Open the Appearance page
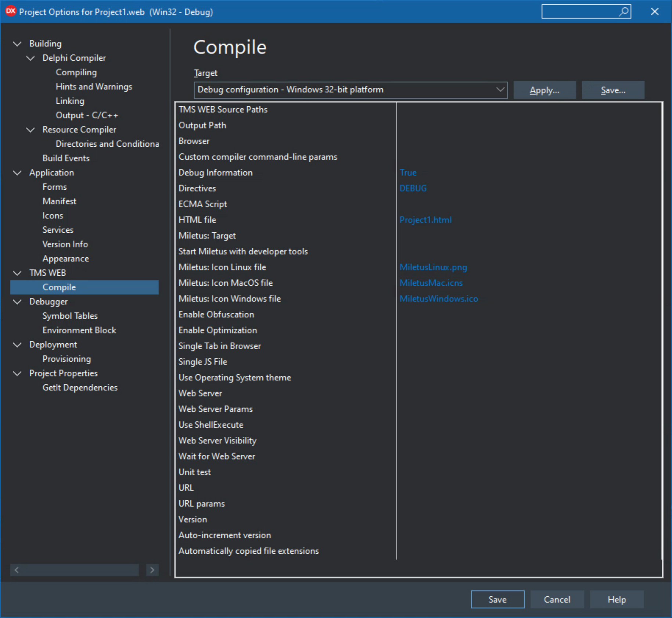This screenshot has width=672, height=618. (66, 259)
